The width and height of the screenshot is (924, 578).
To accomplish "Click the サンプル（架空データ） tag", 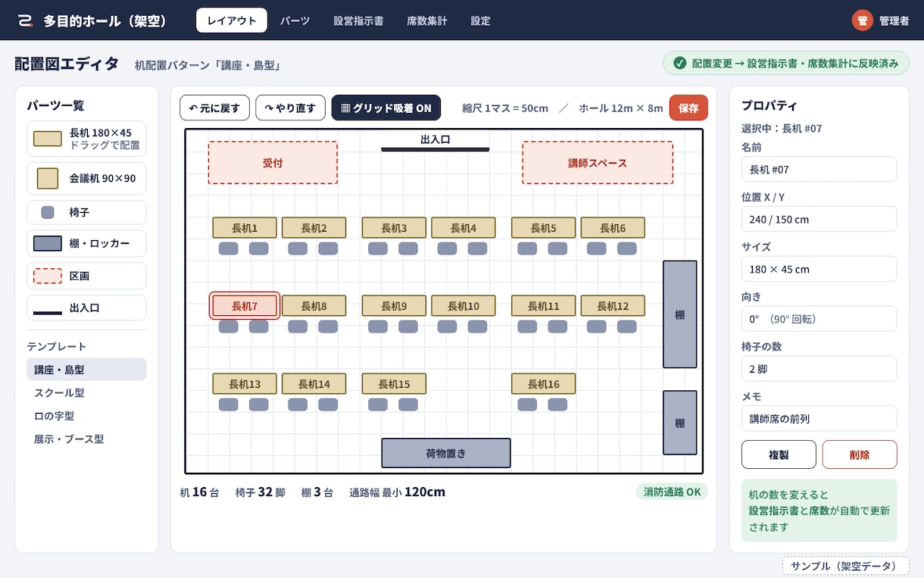I will pyautogui.click(x=845, y=566).
